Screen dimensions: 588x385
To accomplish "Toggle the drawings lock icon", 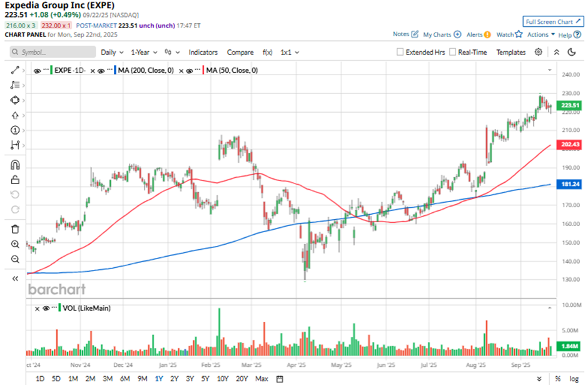I will pyautogui.click(x=15, y=180).
